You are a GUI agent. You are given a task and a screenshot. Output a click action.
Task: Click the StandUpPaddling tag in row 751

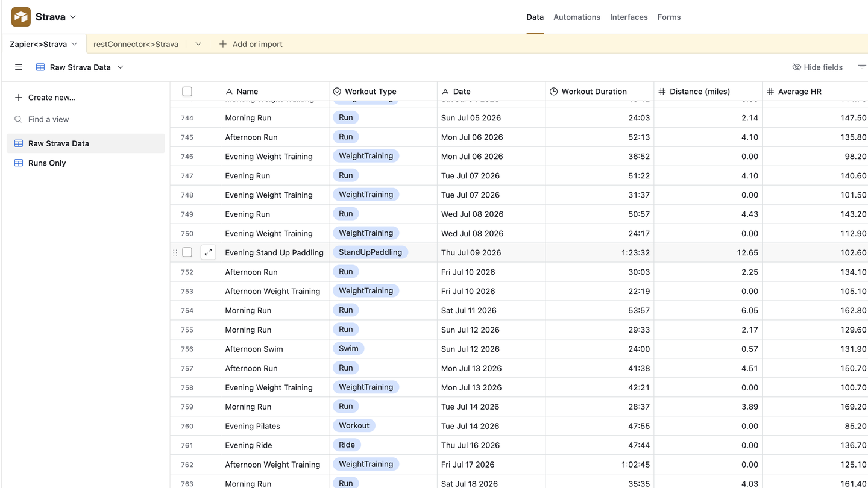[x=371, y=252]
